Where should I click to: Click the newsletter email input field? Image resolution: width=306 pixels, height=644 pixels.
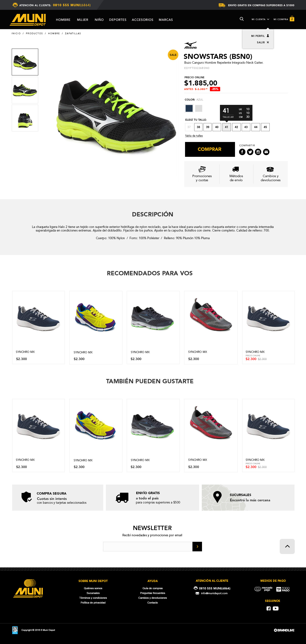[148, 547]
